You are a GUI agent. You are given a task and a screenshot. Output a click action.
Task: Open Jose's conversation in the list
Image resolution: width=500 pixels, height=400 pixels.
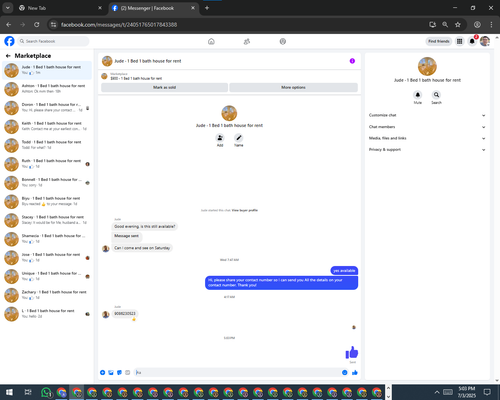(x=47, y=257)
